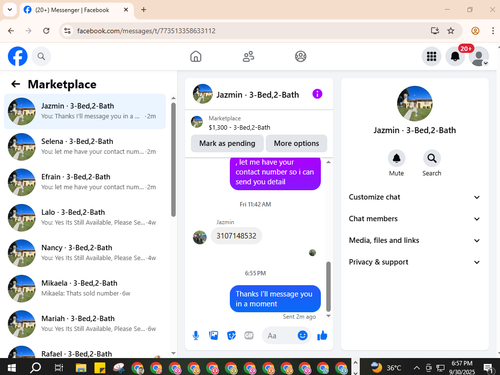Image resolution: width=500 pixels, height=375 pixels.
Task: Send a thumbs up like
Action: click(322, 335)
